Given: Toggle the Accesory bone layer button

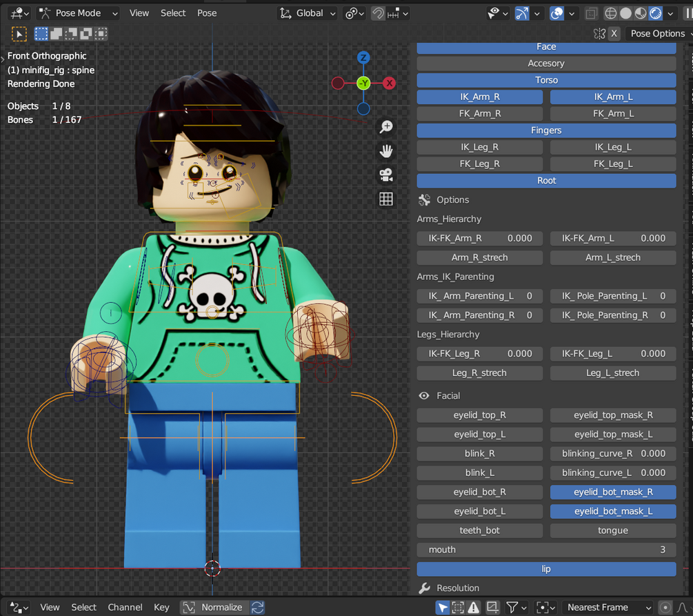Looking at the screenshot, I should coord(546,63).
